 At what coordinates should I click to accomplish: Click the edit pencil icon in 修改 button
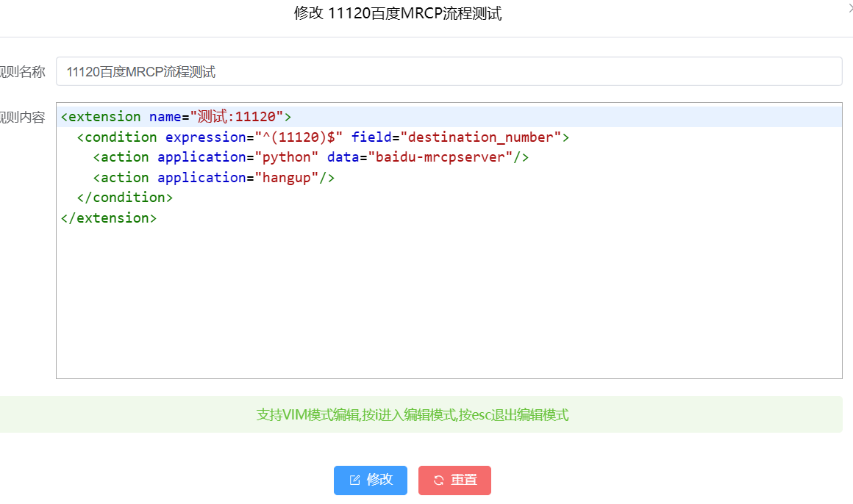354,480
